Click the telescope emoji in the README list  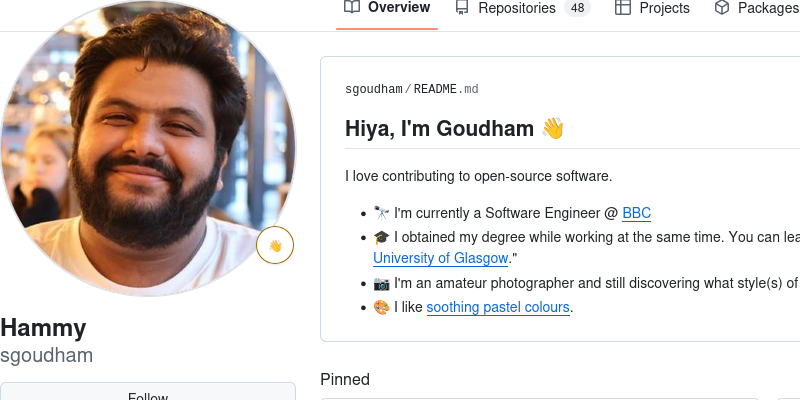(381, 213)
